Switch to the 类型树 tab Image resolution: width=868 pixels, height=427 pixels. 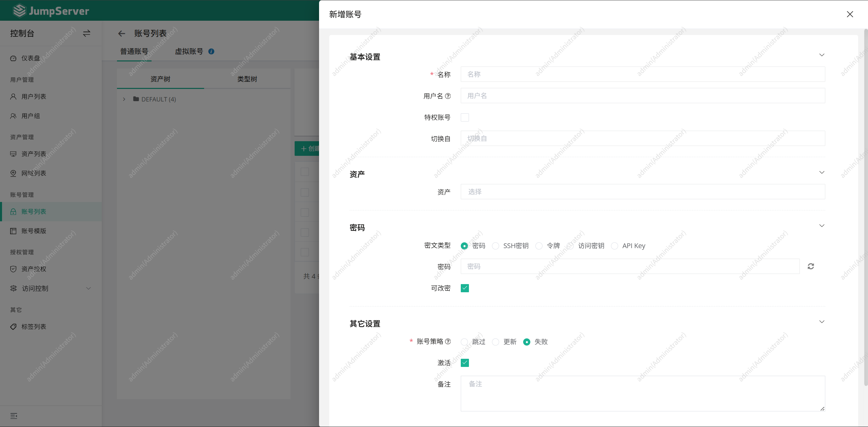(247, 79)
